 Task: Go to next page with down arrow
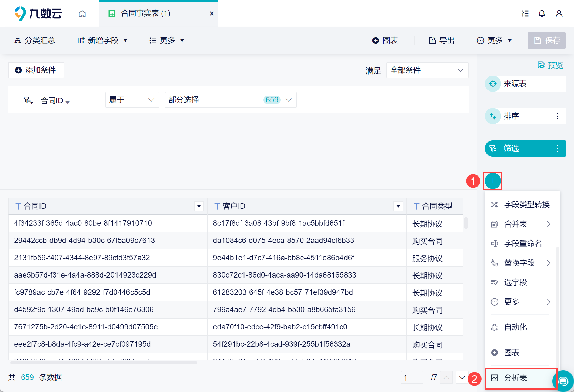pyautogui.click(x=462, y=377)
